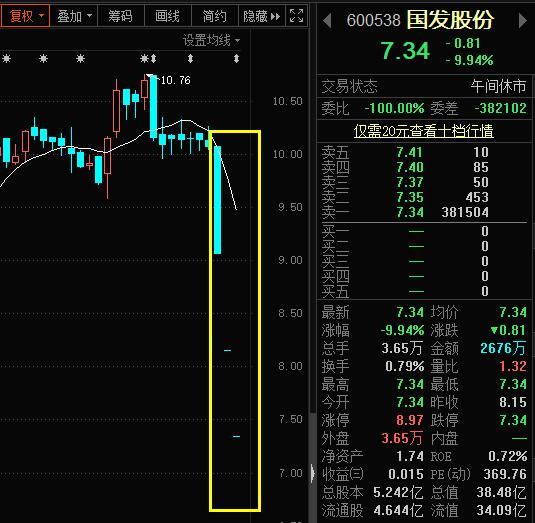Select 卖四 price 7.40
The width and height of the screenshot is (535, 523).
point(410,167)
